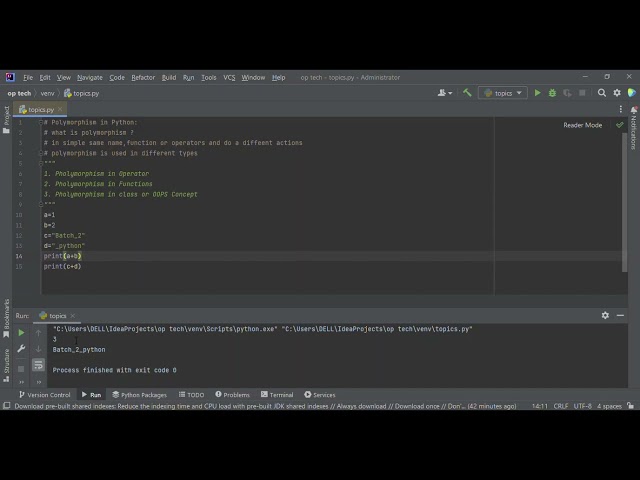
Task: Click the 14:11 cursor position in status bar
Action: click(x=540, y=406)
